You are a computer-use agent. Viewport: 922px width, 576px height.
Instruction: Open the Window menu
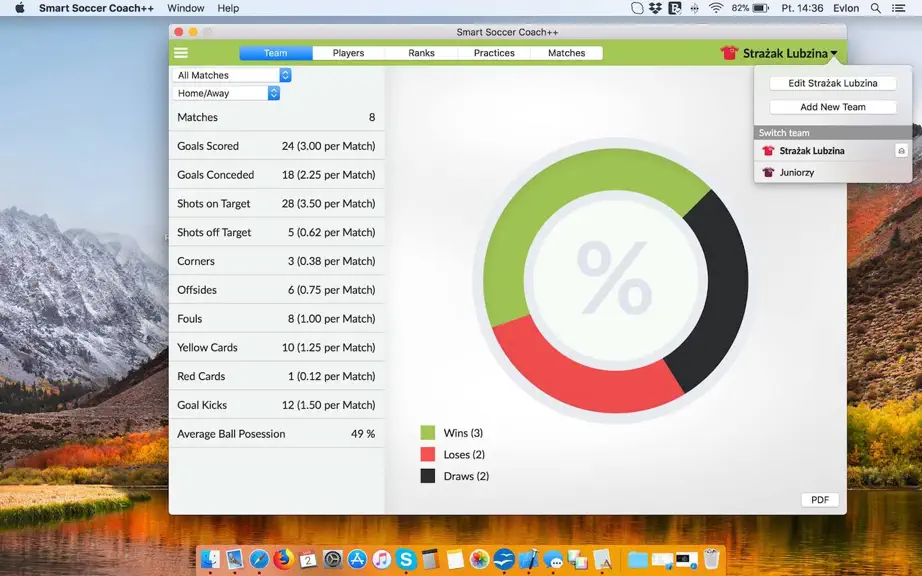[x=186, y=8]
